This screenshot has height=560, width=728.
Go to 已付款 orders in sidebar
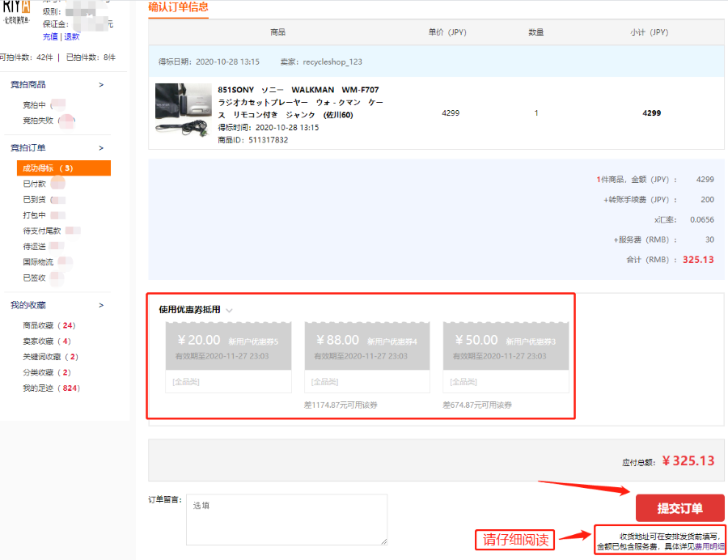(35, 184)
